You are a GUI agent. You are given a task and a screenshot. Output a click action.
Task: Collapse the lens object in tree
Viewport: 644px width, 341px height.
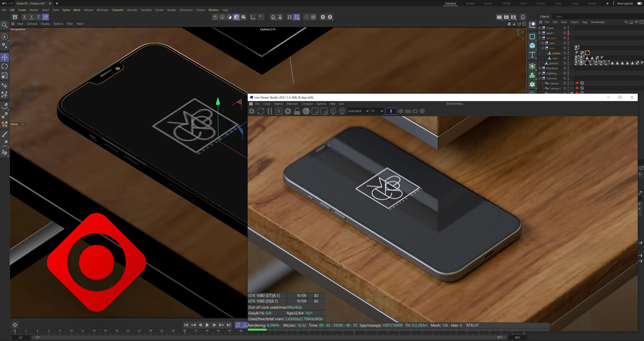542,48
